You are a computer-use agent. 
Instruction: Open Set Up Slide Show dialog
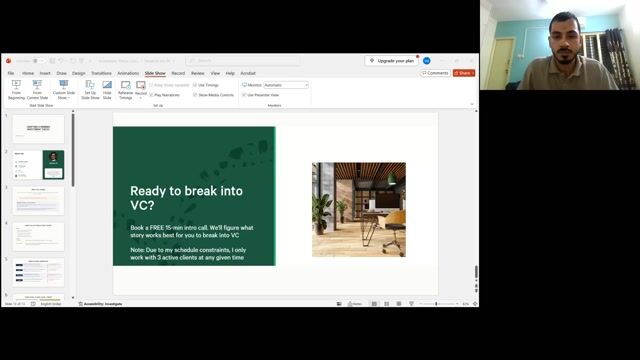[90, 90]
